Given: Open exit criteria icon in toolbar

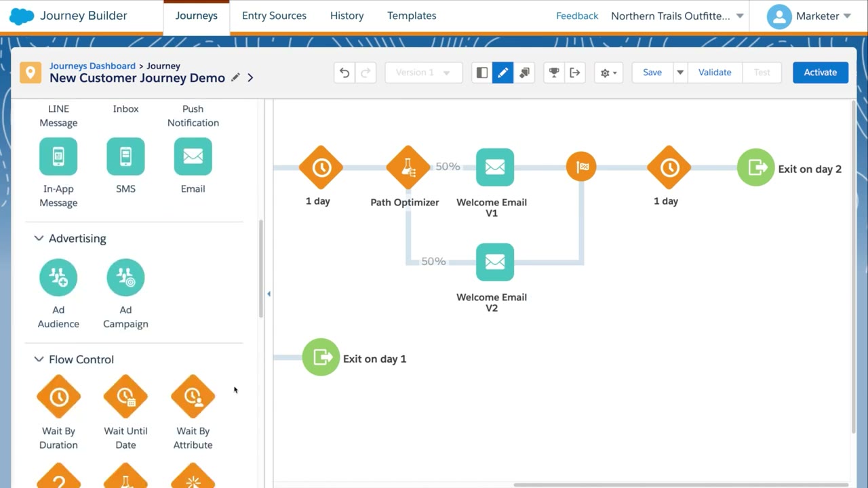Looking at the screenshot, I should tap(575, 73).
